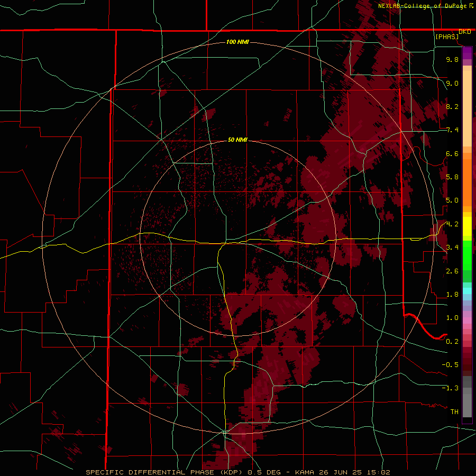
Task: Click the -1.3 value on the color scale
Action: click(450, 388)
